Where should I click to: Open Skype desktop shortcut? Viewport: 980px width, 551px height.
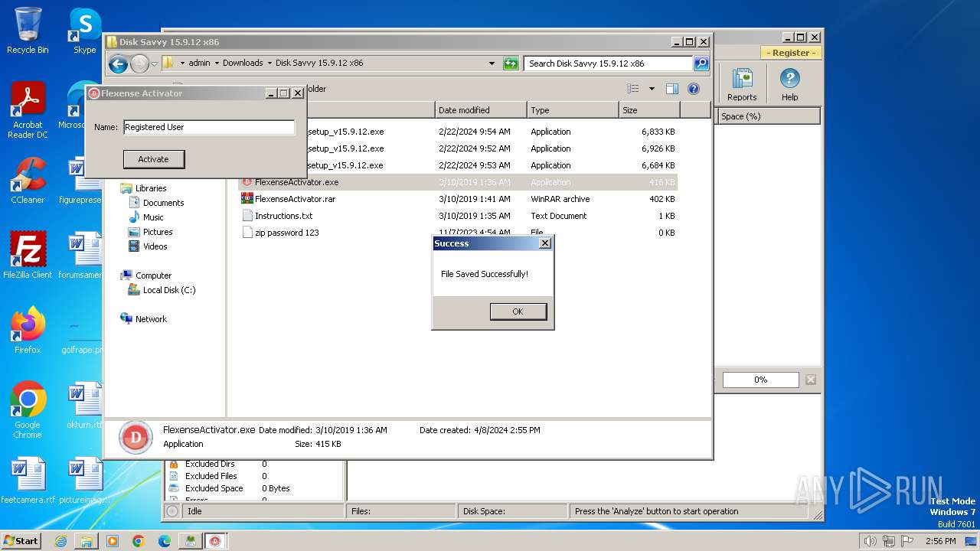point(84,31)
